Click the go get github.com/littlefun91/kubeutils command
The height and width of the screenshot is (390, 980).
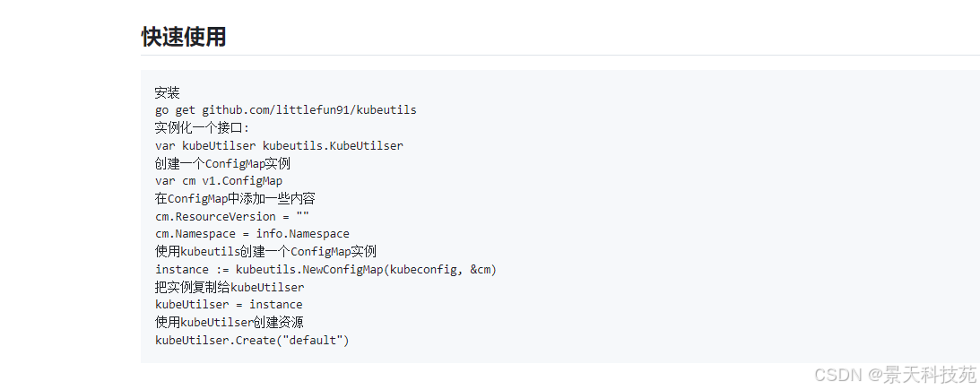[286, 110]
